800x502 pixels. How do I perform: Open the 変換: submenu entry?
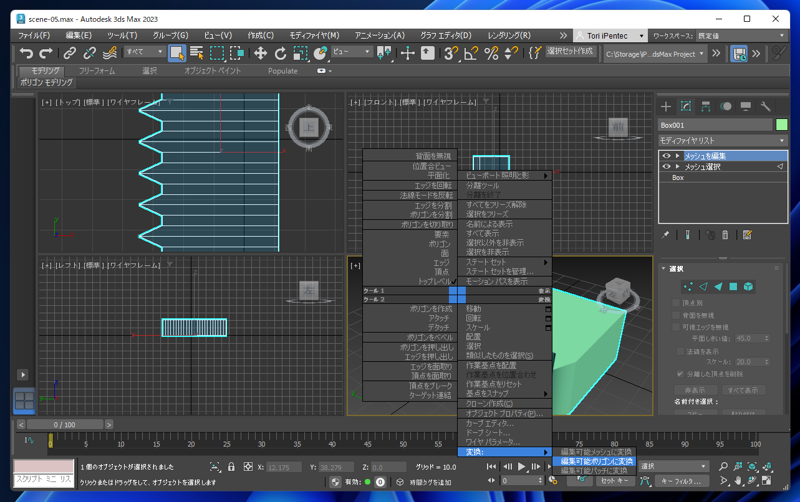[x=505, y=452]
